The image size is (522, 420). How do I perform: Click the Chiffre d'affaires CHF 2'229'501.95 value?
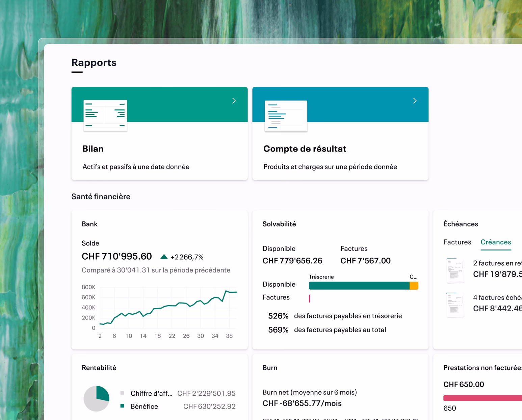coord(206,393)
